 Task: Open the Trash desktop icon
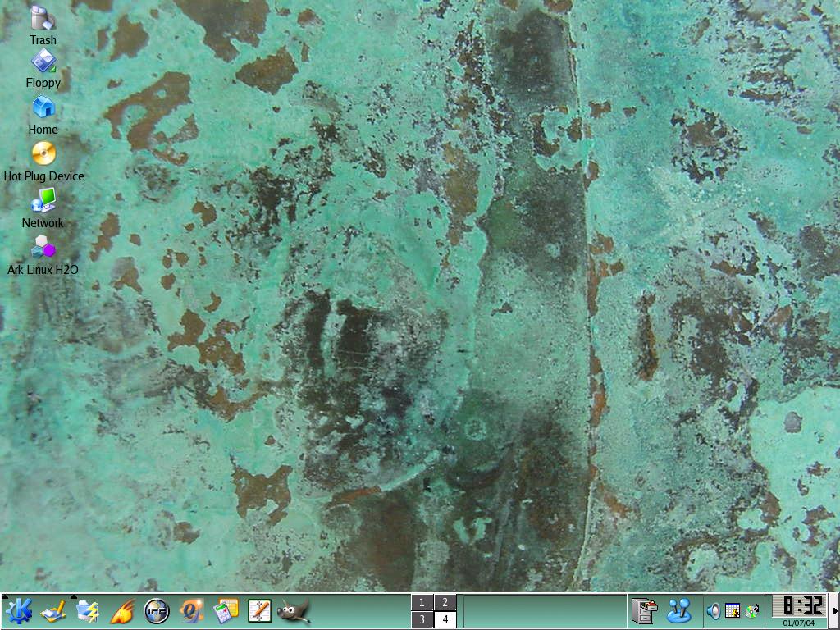pos(43,18)
